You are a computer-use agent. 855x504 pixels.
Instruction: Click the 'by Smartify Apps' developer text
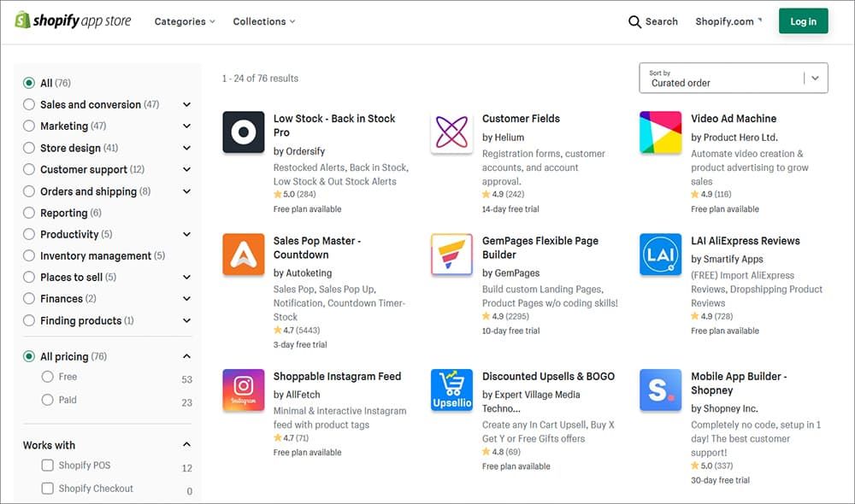(727, 259)
